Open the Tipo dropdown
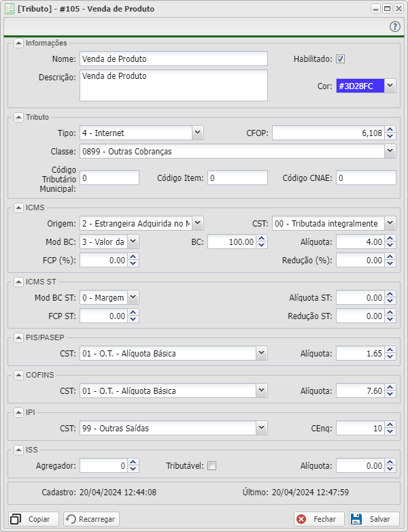408x532 pixels. (x=197, y=133)
